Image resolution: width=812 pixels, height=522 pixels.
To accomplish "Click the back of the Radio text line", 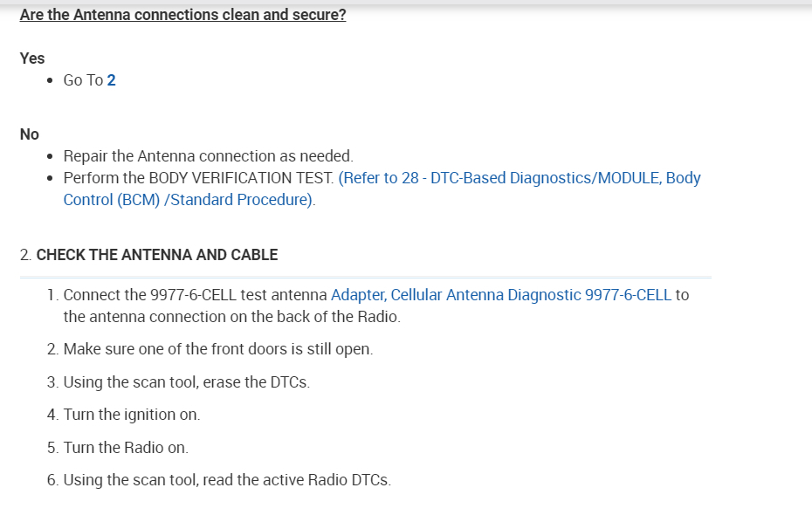I will pyautogui.click(x=231, y=317).
